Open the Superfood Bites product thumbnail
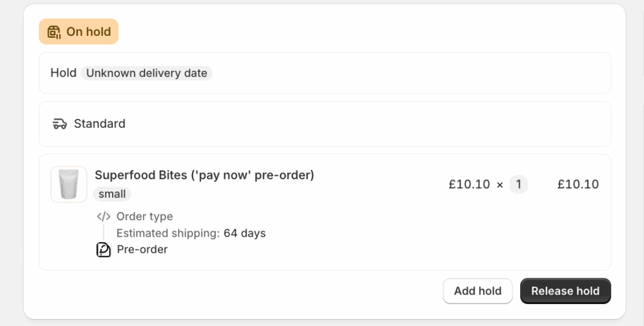Viewport: 644px width, 326px height. [x=69, y=184]
